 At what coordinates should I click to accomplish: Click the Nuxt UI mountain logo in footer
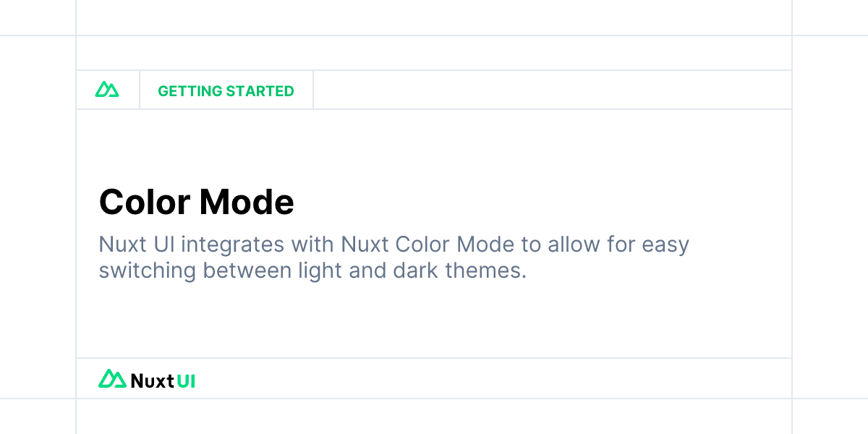point(112,378)
